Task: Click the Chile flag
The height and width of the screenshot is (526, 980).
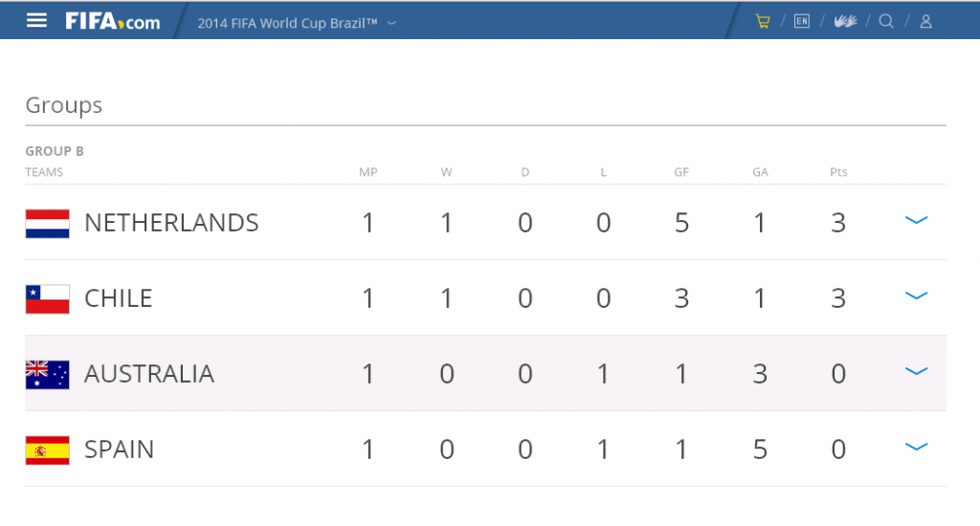Action: coord(48,299)
